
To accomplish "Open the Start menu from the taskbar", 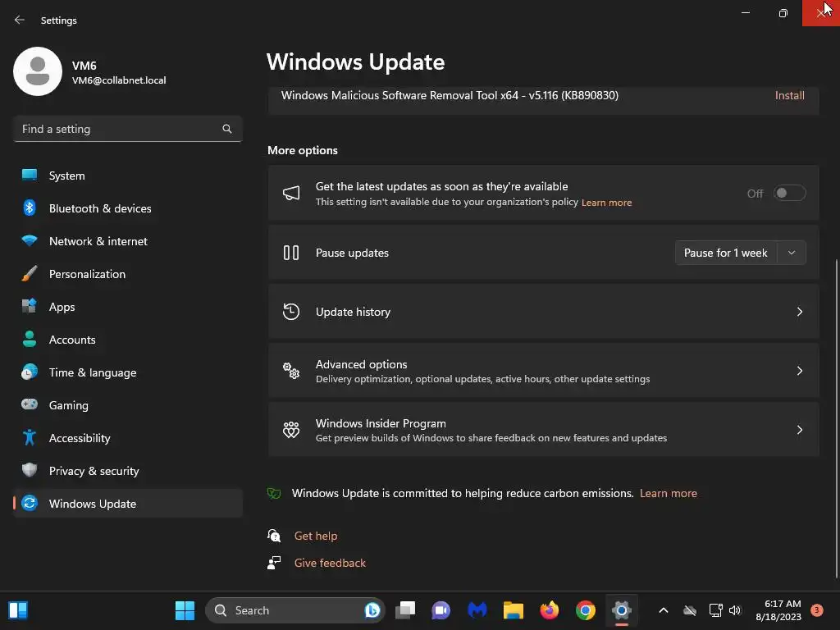I will pyautogui.click(x=185, y=610).
